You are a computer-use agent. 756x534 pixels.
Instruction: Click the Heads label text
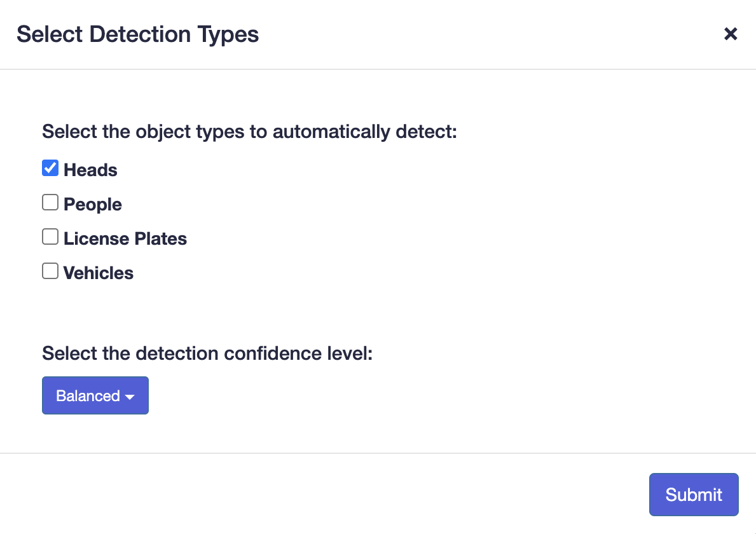90,170
